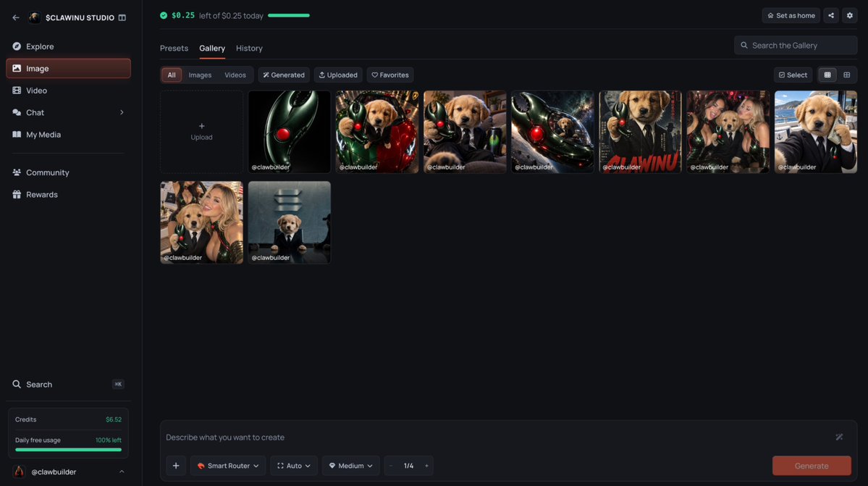Open Explore in the sidebar
This screenshot has height=486, width=868.
click(68, 46)
